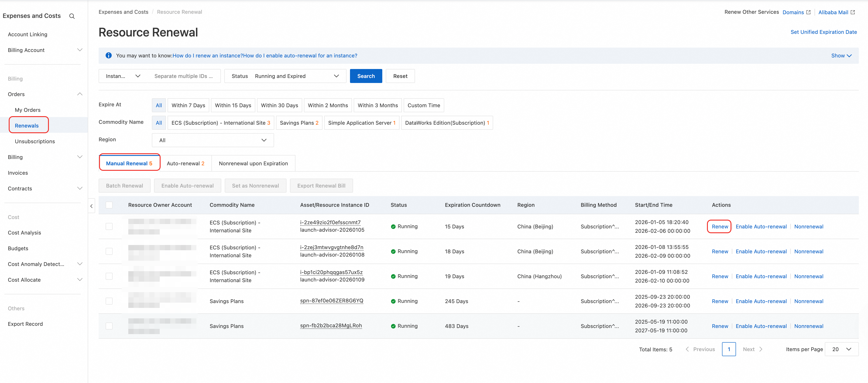The width and height of the screenshot is (868, 383).
Task: Open the Alibaba Mail external link icon
Action: (853, 12)
